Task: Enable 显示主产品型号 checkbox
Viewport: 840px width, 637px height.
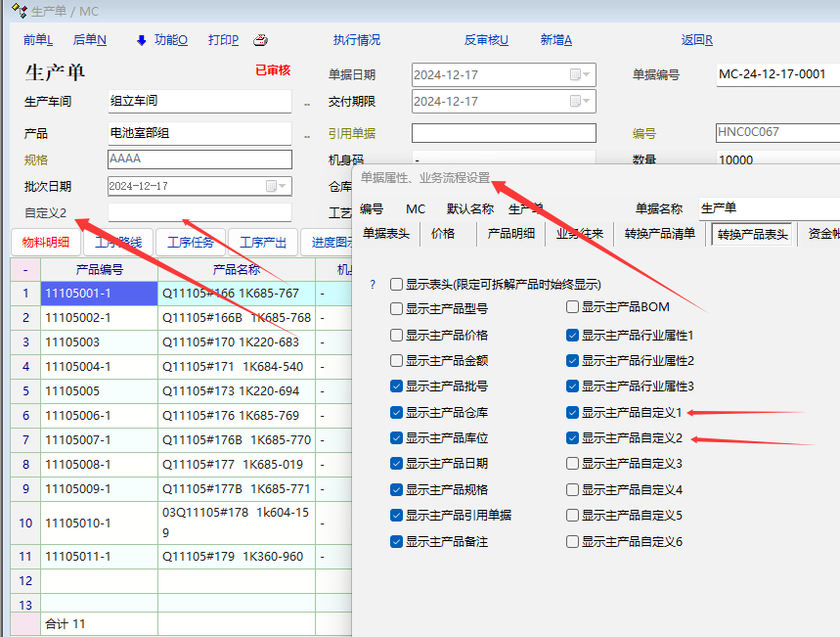Action: 397,307
